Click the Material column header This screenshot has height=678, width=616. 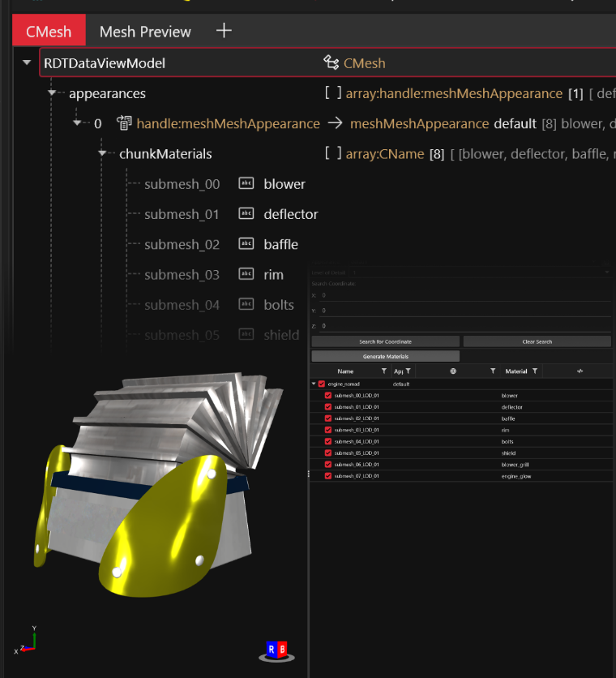(x=516, y=371)
